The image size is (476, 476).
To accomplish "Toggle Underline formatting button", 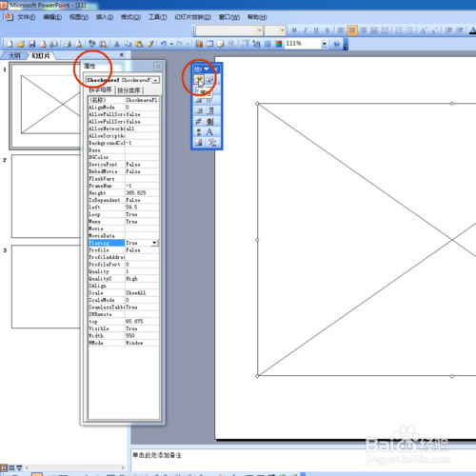I will coord(316,30).
